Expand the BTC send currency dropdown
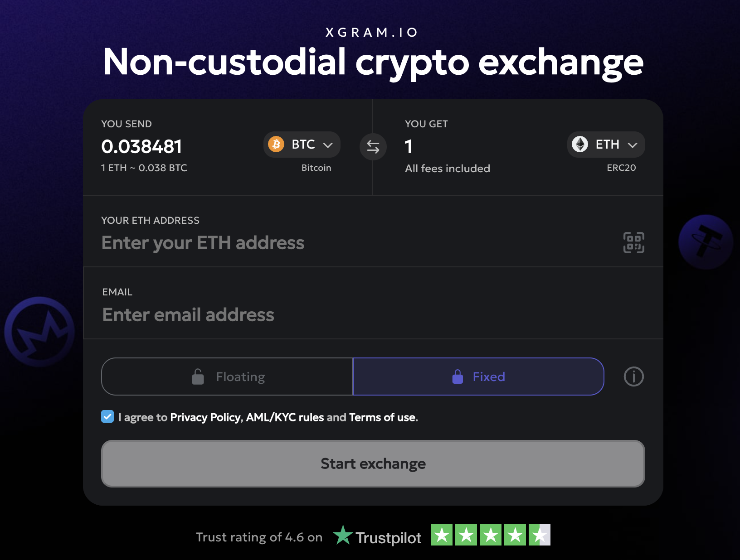The width and height of the screenshot is (740, 560). point(302,145)
